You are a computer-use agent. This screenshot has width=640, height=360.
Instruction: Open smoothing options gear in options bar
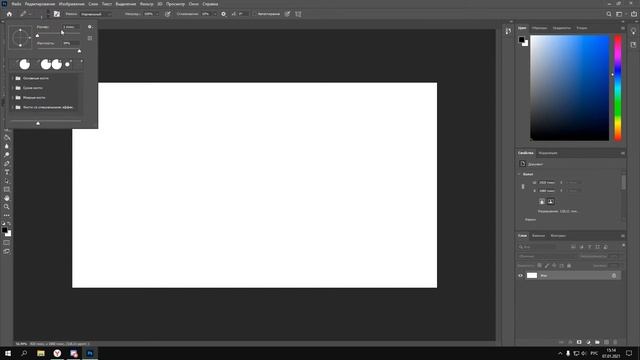point(223,14)
